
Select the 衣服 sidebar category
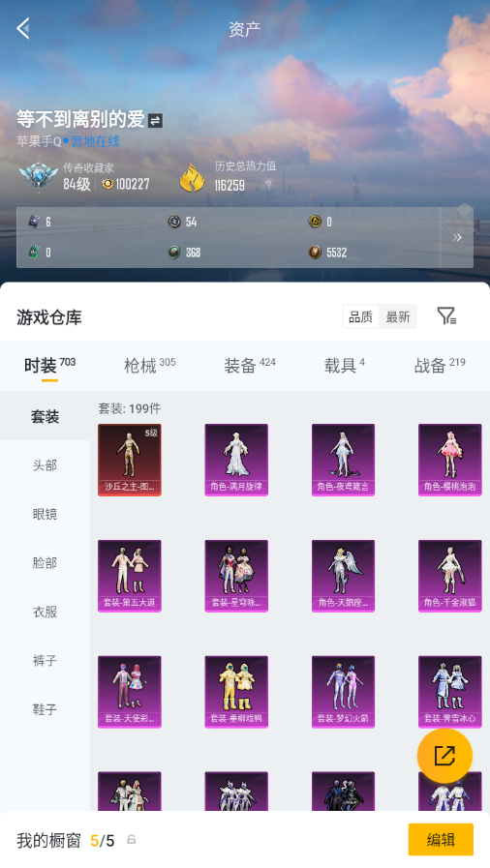pos(45,612)
